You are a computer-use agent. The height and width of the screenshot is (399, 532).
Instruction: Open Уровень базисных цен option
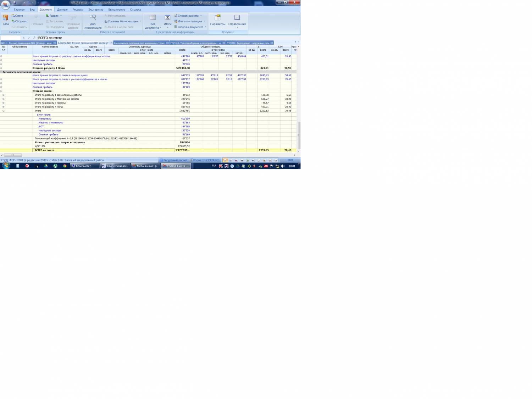pos(121,21)
